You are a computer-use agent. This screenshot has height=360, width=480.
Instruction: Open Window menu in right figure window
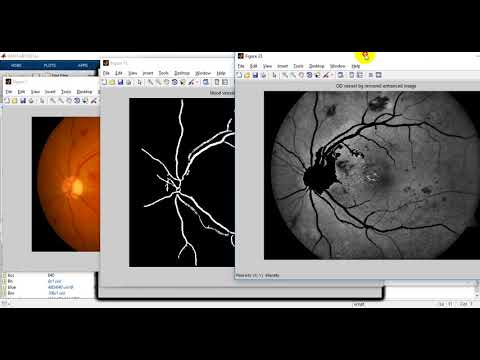[337, 66]
